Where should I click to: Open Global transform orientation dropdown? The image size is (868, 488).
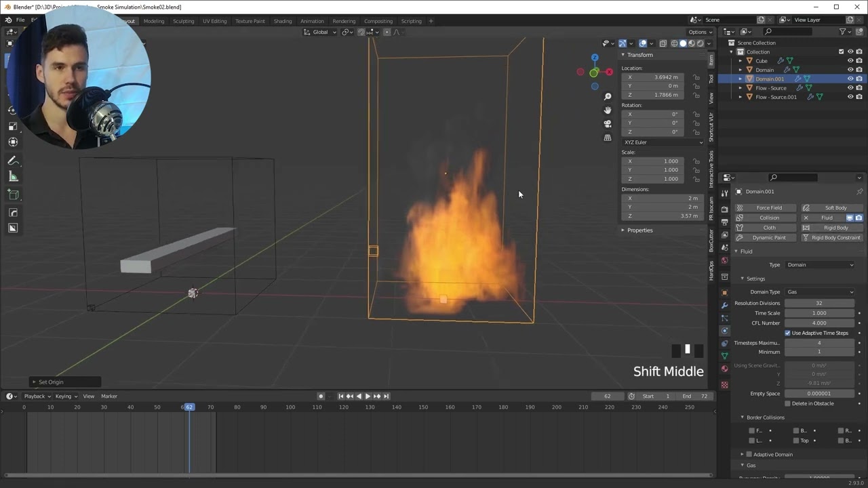319,32
